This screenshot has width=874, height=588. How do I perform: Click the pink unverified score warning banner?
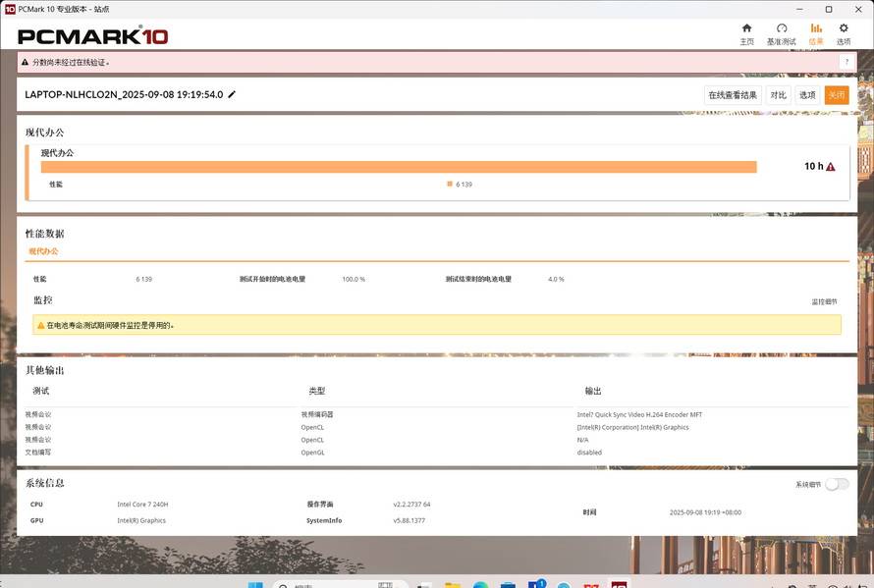422,62
